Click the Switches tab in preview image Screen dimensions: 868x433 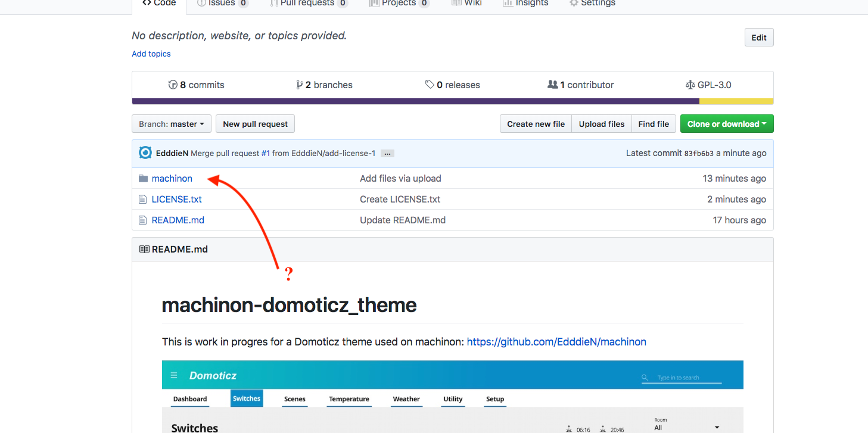point(247,398)
